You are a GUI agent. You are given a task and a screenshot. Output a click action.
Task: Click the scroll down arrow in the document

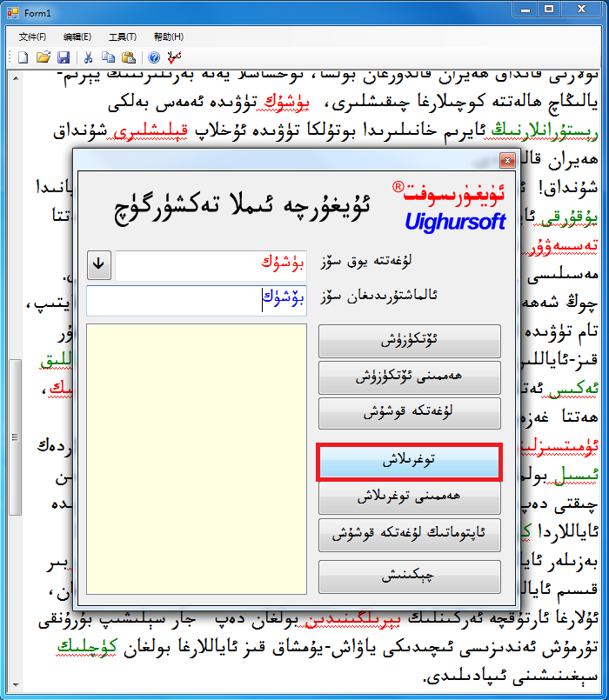point(15,684)
